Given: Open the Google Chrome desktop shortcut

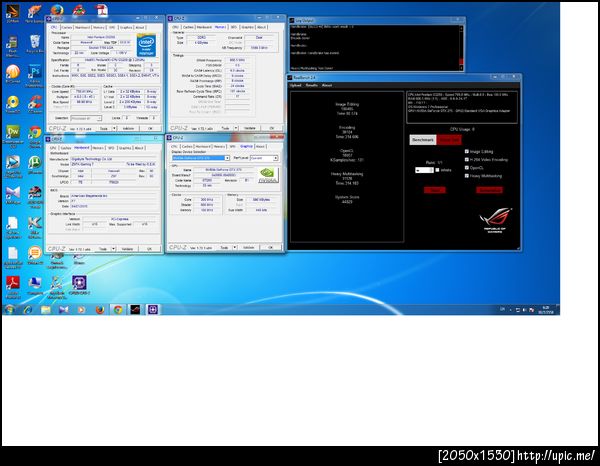Looking at the screenshot, I should tap(35, 135).
